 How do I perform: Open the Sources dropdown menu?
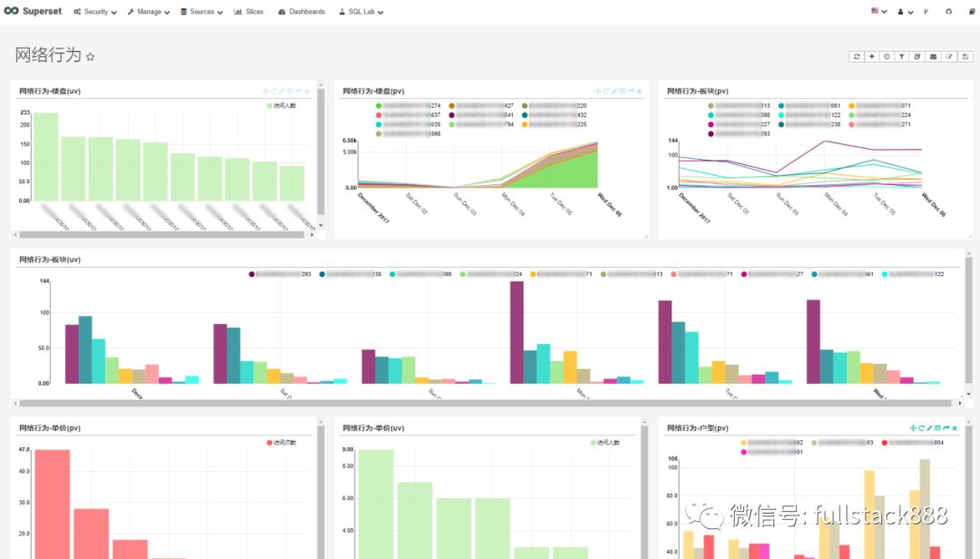(201, 11)
